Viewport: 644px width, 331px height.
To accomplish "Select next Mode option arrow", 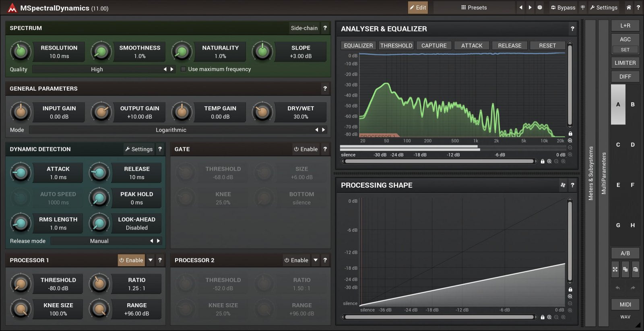I will pyautogui.click(x=324, y=130).
